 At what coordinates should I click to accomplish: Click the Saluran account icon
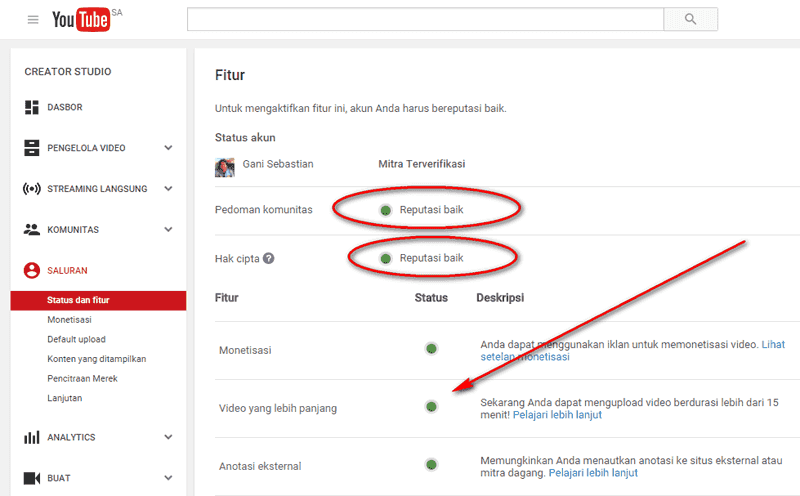(32, 270)
